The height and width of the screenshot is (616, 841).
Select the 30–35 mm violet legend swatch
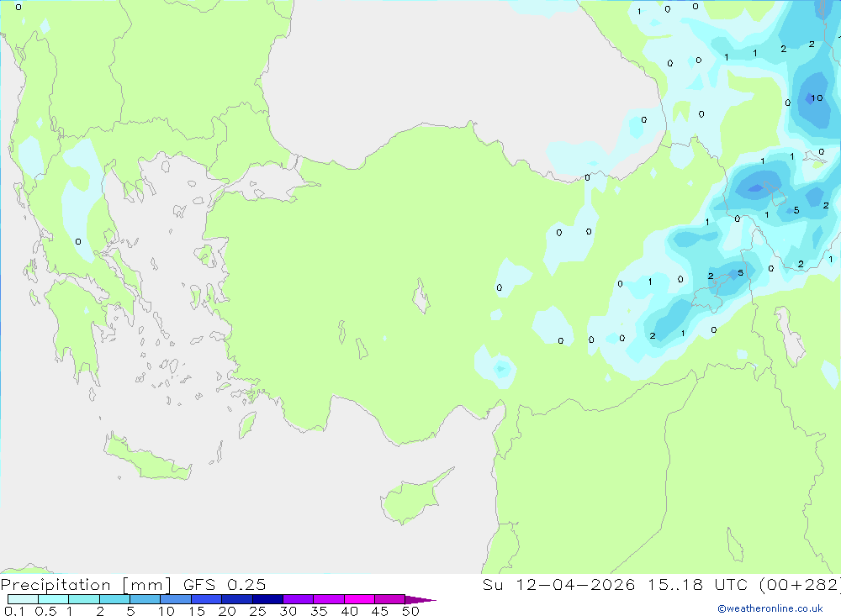click(x=299, y=599)
